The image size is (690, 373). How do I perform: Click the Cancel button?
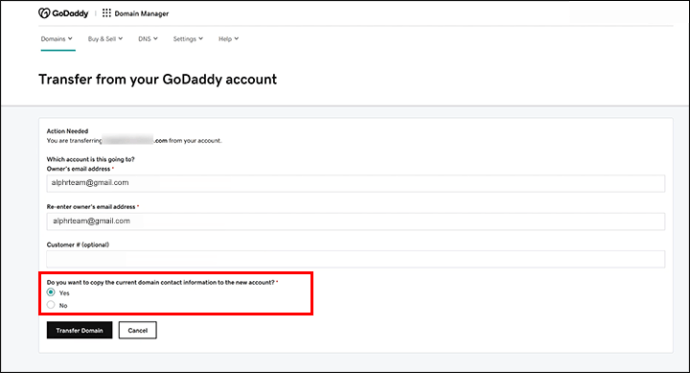[x=138, y=330]
